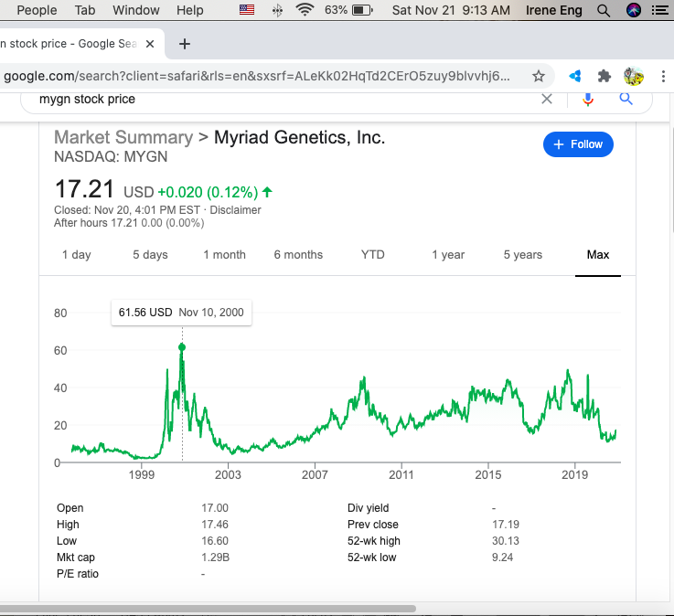674x616 pixels.
Task: Open a new browser tab
Action: pos(185,44)
